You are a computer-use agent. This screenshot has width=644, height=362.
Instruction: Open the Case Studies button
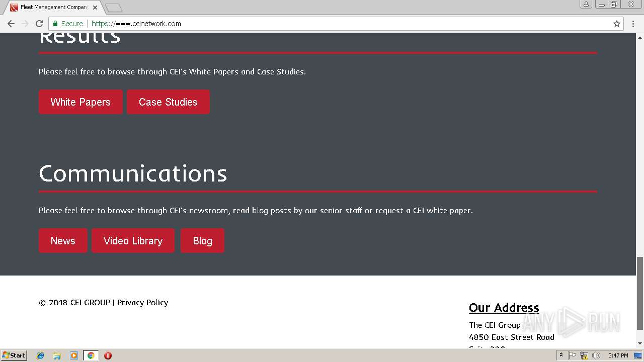(168, 102)
